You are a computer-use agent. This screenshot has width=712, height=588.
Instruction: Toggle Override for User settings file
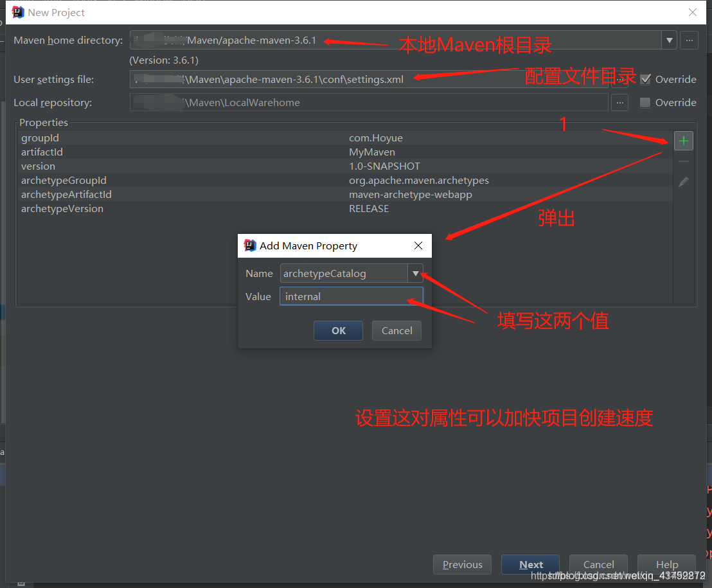[x=645, y=80]
